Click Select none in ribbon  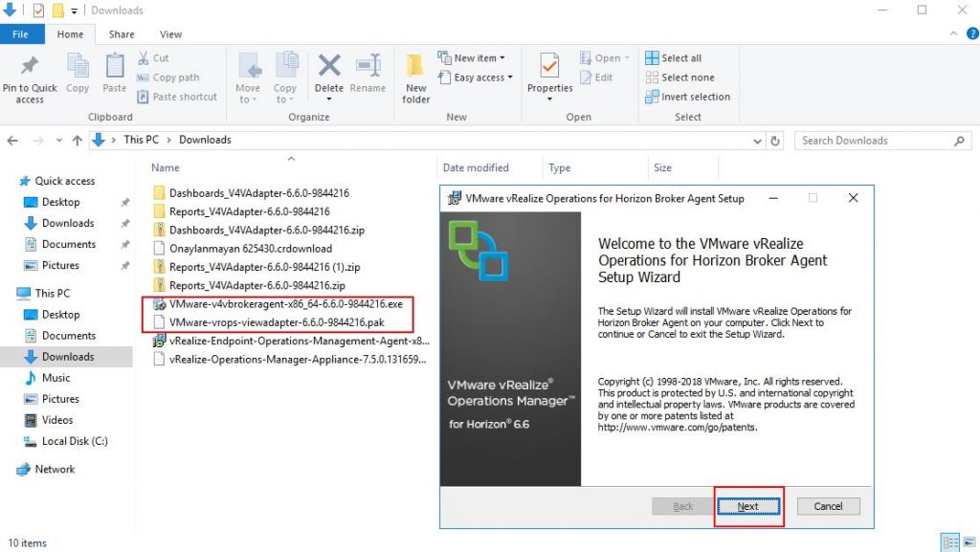coord(679,77)
